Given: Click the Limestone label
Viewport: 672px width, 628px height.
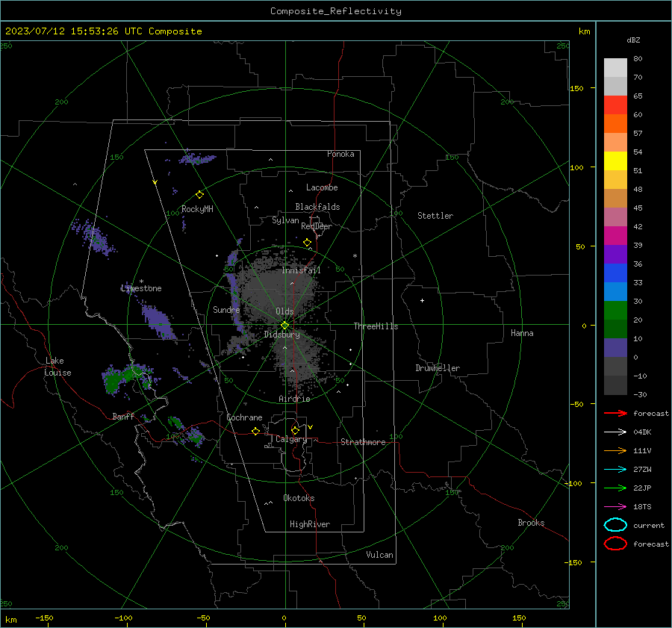Looking at the screenshot, I should click(141, 288).
